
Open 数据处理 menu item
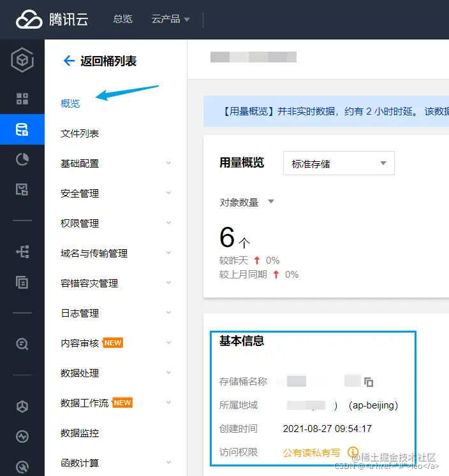click(x=80, y=373)
